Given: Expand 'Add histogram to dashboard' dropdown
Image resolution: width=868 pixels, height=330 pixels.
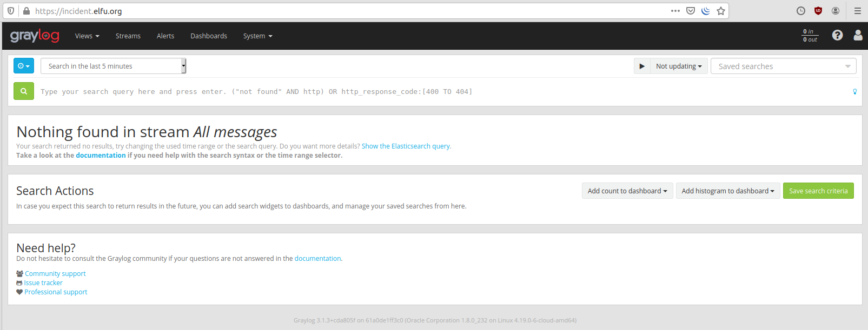Looking at the screenshot, I should pos(728,191).
